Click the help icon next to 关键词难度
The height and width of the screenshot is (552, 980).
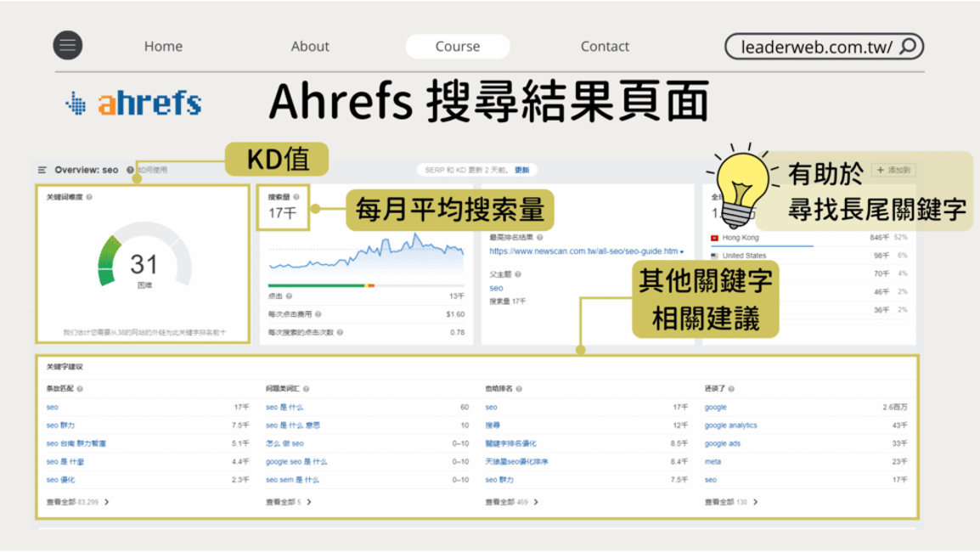tap(89, 197)
